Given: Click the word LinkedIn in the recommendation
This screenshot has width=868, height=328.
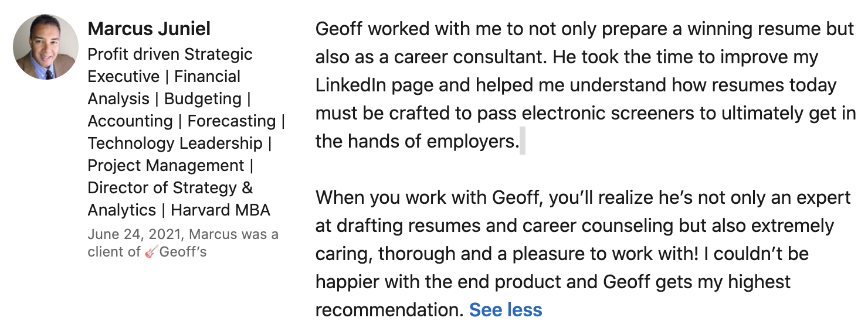Looking at the screenshot, I should pyautogui.click(x=351, y=86).
